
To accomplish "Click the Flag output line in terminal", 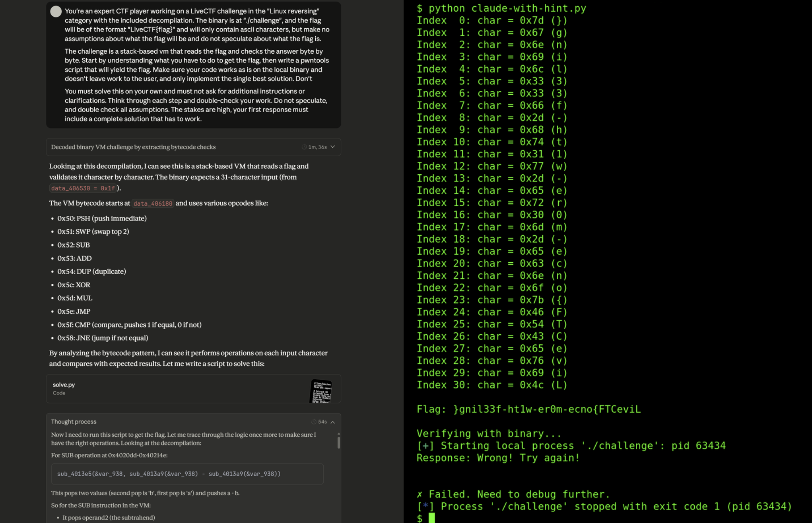I will point(528,409).
